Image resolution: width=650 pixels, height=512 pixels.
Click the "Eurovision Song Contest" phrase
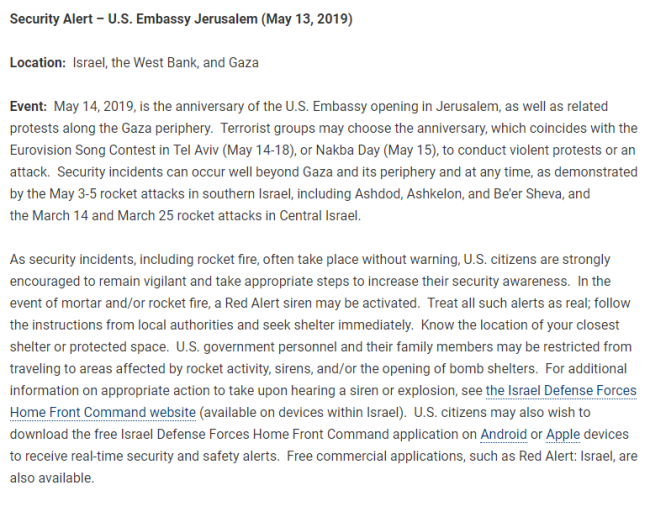pyautogui.click(x=84, y=150)
